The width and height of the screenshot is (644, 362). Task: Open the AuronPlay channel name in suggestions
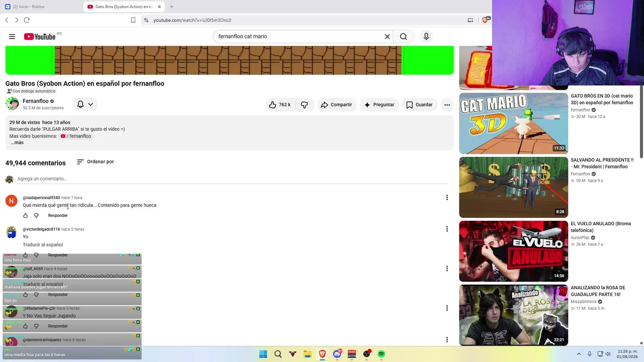[580, 238]
